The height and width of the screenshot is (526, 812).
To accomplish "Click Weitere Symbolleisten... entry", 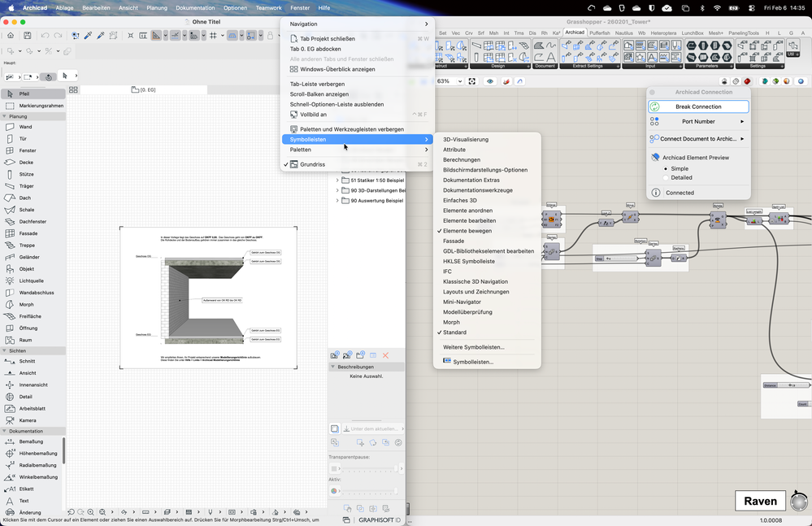I will click(x=487, y=347).
